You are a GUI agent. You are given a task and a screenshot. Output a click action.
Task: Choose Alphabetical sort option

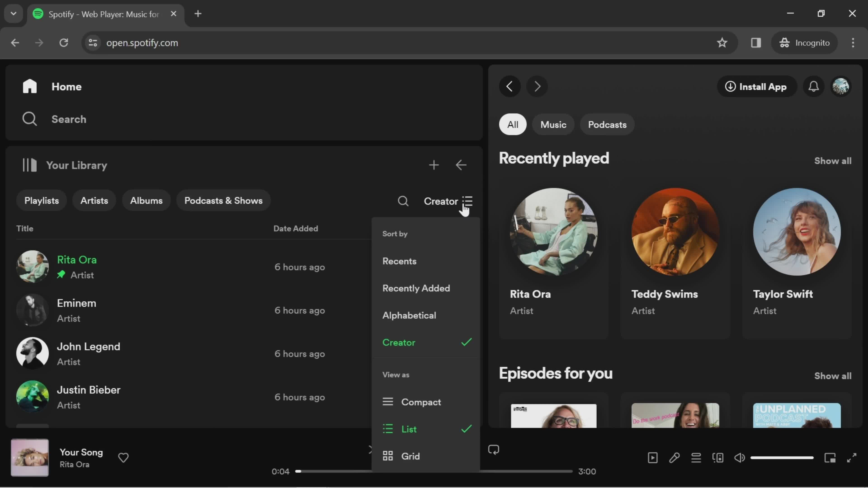[x=409, y=315]
